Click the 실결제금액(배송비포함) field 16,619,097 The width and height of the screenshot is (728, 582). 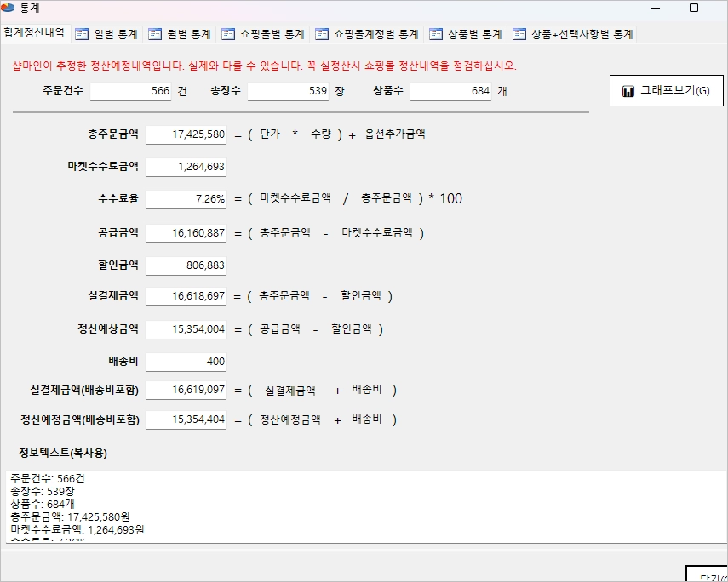point(186,390)
